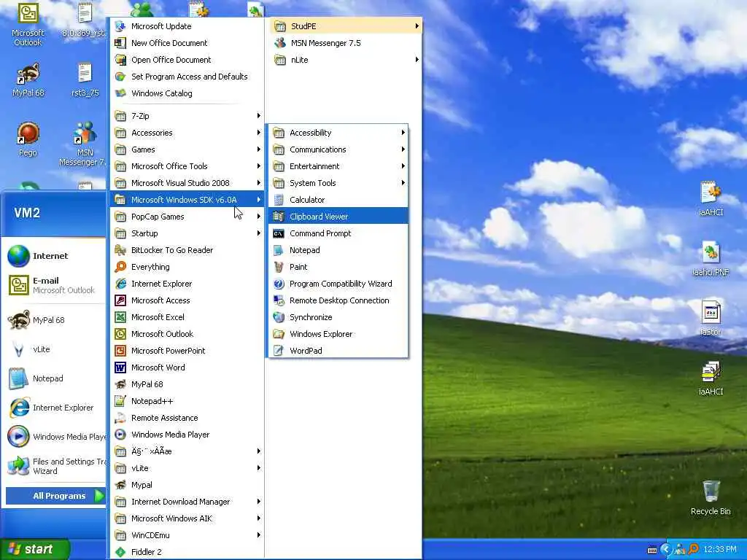
Task: Open the Fiddler 2 icon
Action: point(120,552)
